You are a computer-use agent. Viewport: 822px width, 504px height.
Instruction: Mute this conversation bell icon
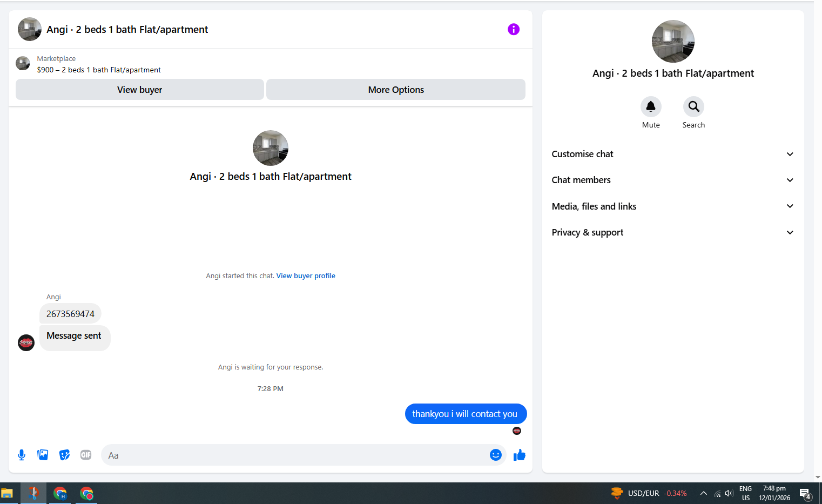[x=651, y=107]
